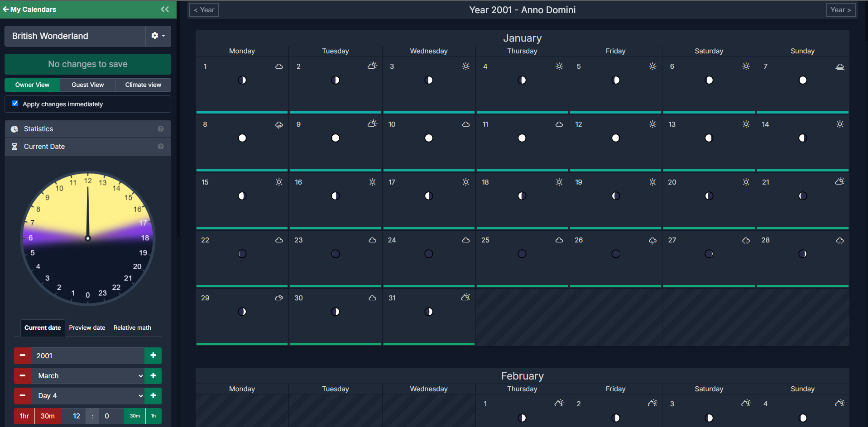Click the Year 2001 - Anno Domini title
This screenshot has height=427, width=868.
coord(523,10)
